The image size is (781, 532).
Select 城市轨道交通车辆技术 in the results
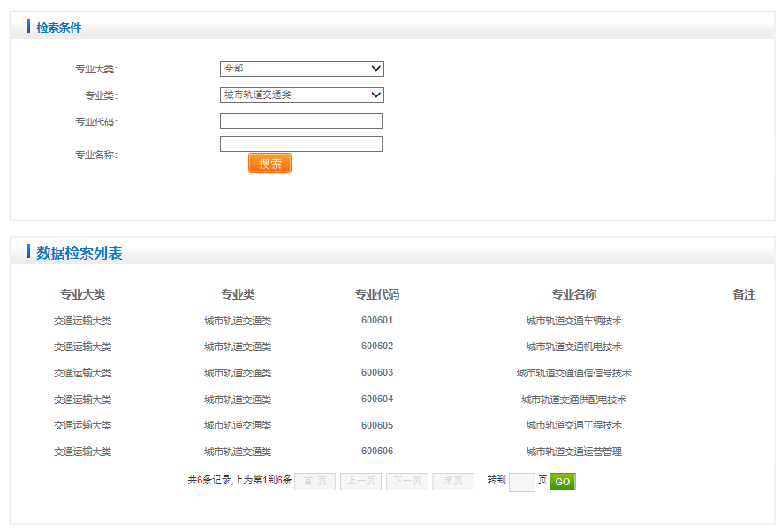[x=573, y=321]
